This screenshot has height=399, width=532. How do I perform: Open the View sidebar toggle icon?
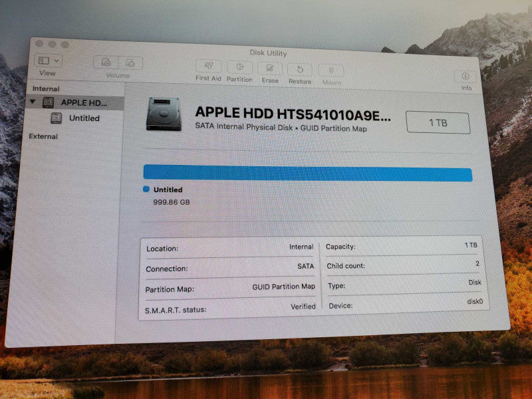pyautogui.click(x=44, y=61)
